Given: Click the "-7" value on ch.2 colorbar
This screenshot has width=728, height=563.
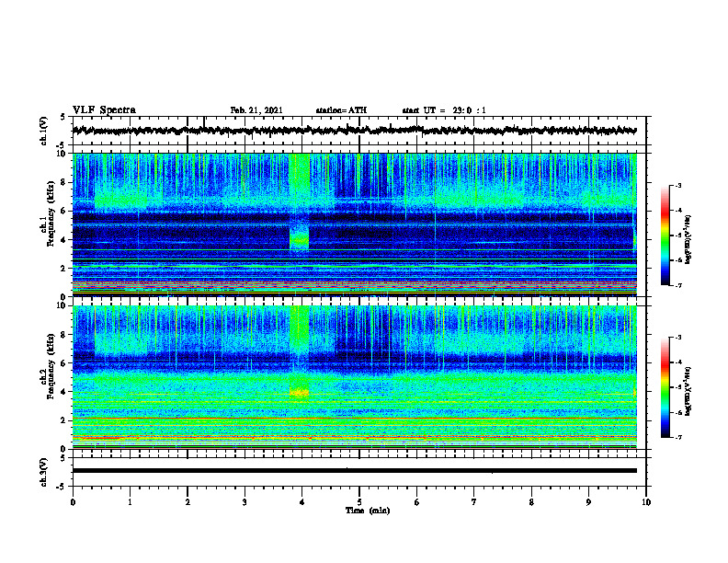Looking at the screenshot, I should (677, 437).
